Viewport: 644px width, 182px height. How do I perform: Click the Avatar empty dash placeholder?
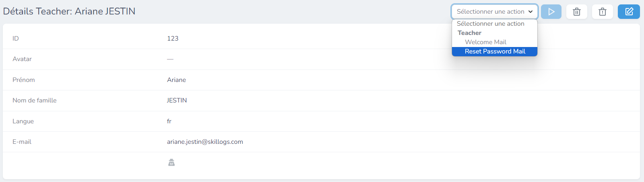[x=170, y=59]
